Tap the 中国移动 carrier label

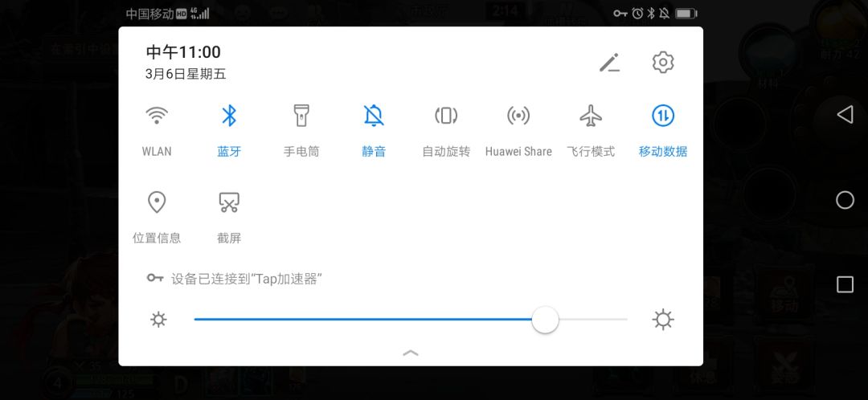point(150,14)
